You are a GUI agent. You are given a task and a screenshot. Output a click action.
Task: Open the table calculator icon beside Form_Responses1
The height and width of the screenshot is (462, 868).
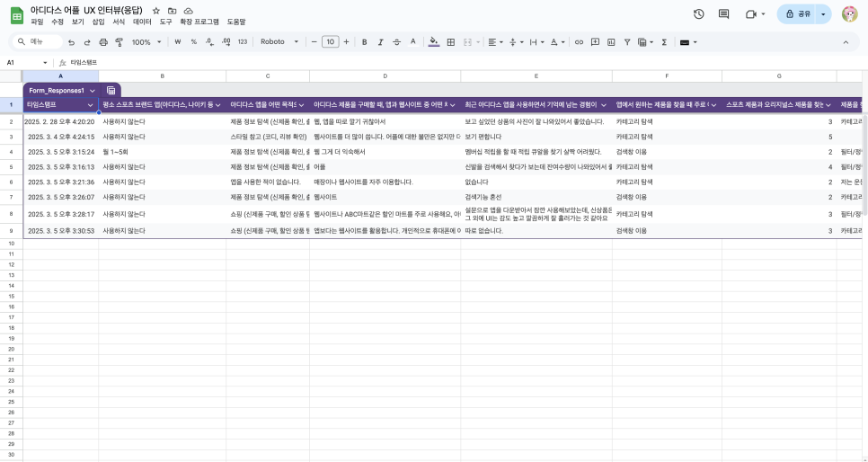point(111,90)
